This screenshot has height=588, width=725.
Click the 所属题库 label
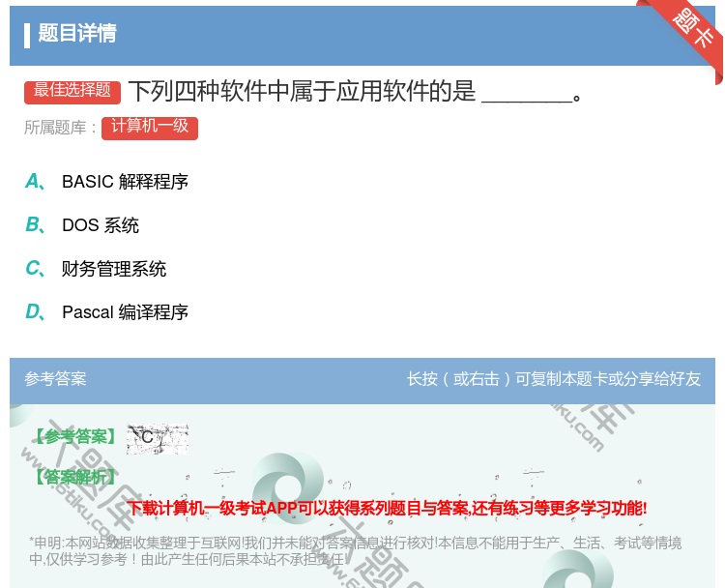point(60,128)
